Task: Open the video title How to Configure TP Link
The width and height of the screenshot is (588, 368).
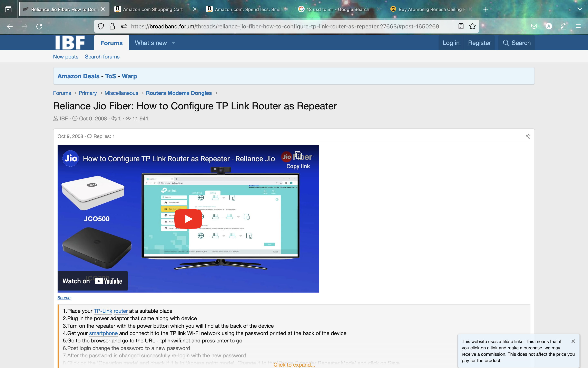Action: point(179,159)
